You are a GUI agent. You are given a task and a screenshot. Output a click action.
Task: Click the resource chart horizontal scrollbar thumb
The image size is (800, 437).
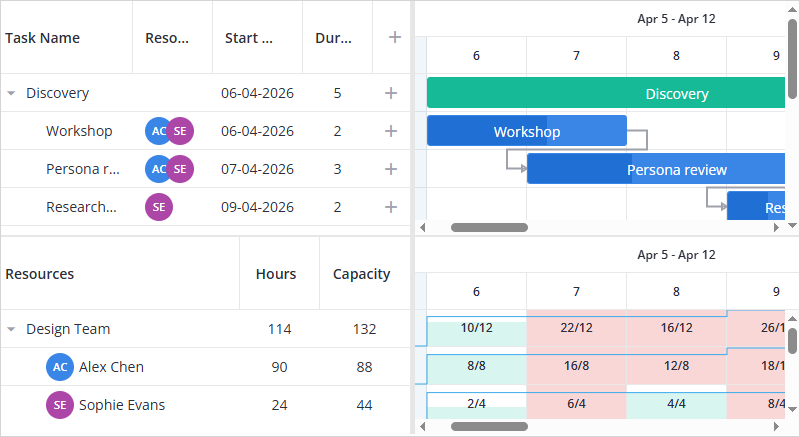click(x=489, y=426)
